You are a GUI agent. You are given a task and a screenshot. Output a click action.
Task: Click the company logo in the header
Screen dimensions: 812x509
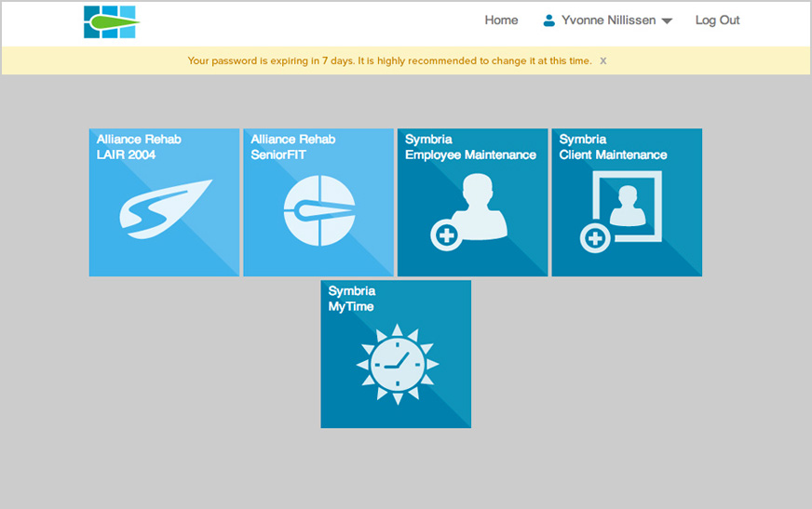pyautogui.click(x=111, y=21)
